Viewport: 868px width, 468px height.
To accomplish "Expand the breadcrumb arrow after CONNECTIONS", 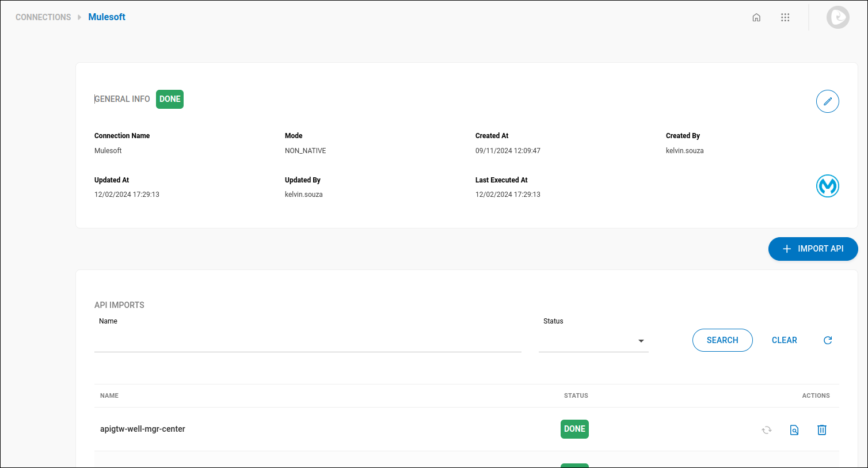I will coord(79,17).
